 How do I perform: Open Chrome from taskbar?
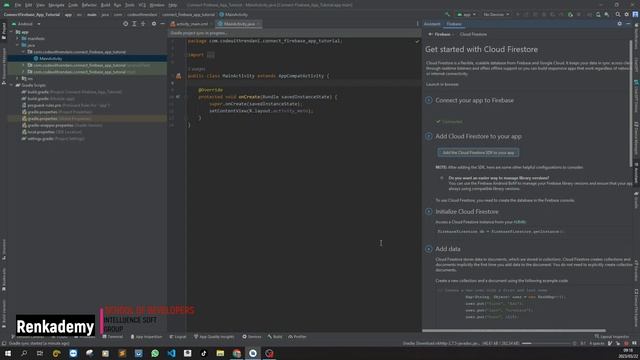(x=237, y=353)
